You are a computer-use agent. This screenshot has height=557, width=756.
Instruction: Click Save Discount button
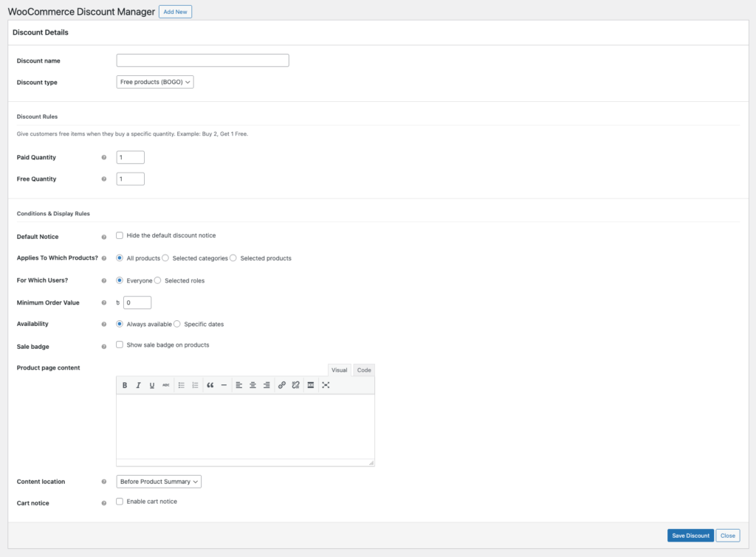[690, 536]
